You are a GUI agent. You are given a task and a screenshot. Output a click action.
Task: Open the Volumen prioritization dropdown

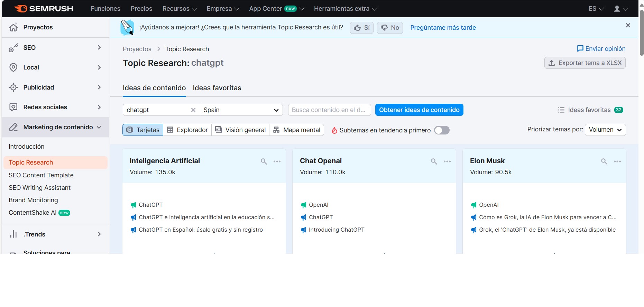click(605, 130)
